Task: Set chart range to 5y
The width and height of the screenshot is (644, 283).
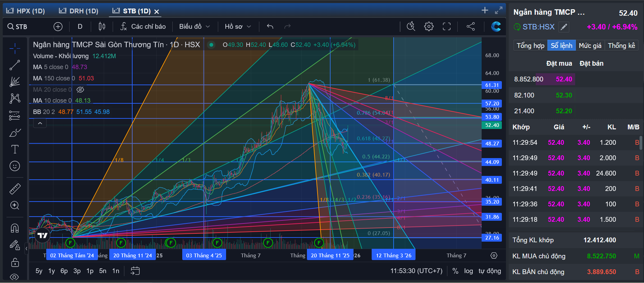Action: coord(39,271)
